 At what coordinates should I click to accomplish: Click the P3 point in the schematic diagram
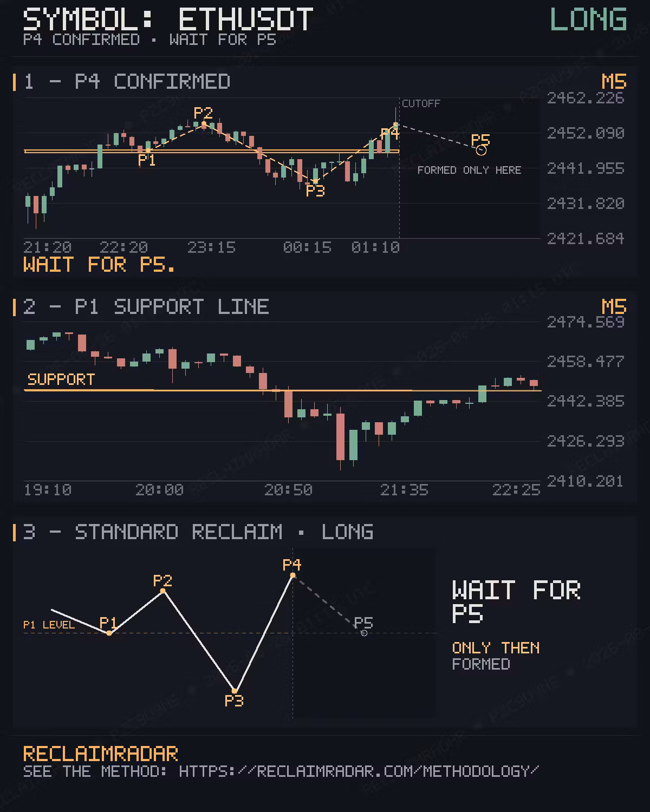click(x=234, y=691)
